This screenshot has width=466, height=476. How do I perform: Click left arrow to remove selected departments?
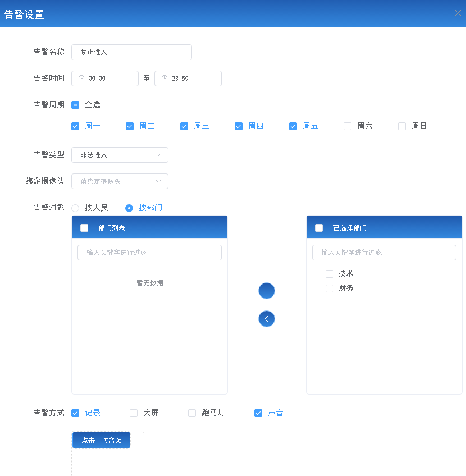pyautogui.click(x=266, y=319)
